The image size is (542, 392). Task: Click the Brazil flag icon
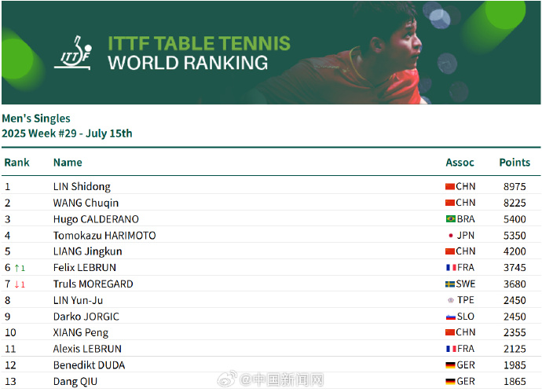(450, 219)
